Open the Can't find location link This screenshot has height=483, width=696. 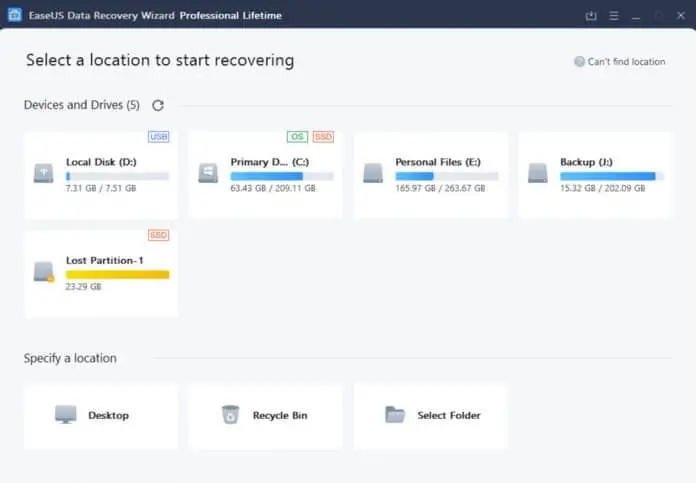(620, 62)
